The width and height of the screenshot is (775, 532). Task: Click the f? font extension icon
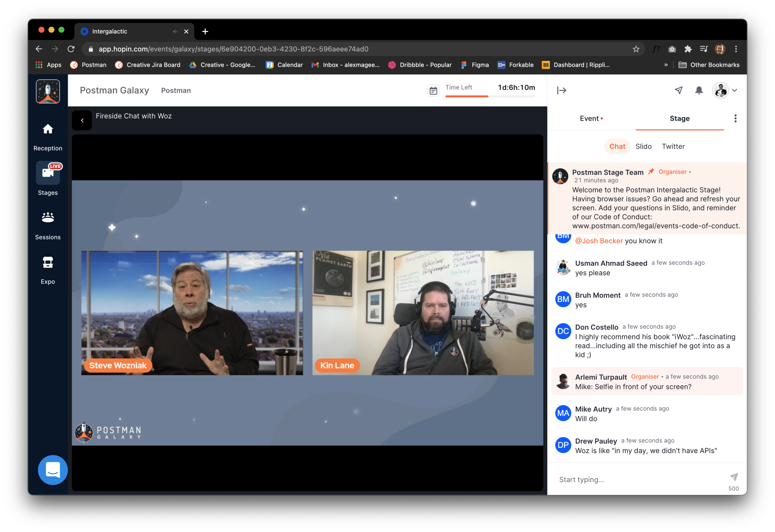pos(656,49)
